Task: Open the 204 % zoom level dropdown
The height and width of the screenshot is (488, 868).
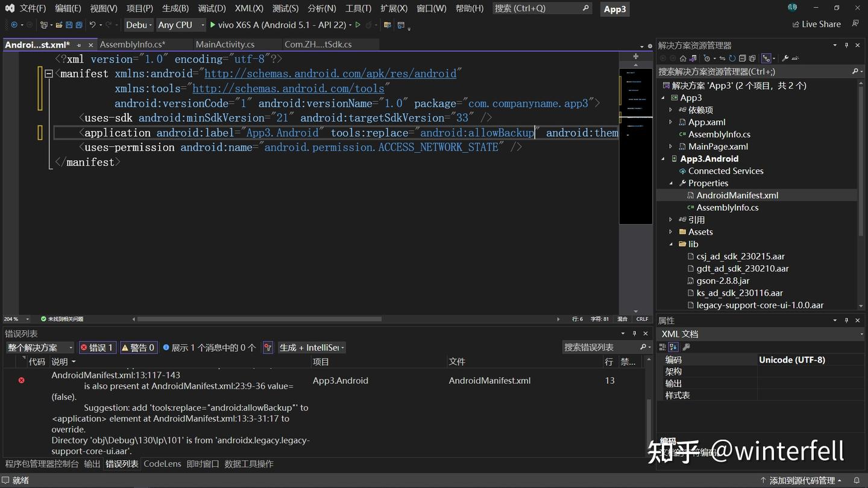Action: point(18,319)
